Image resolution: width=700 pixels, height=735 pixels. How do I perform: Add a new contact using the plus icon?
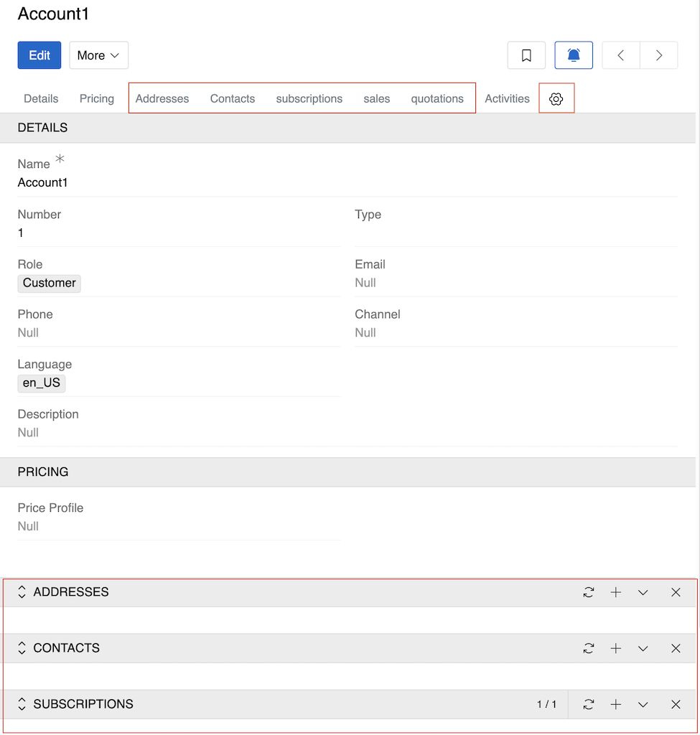[x=615, y=648]
